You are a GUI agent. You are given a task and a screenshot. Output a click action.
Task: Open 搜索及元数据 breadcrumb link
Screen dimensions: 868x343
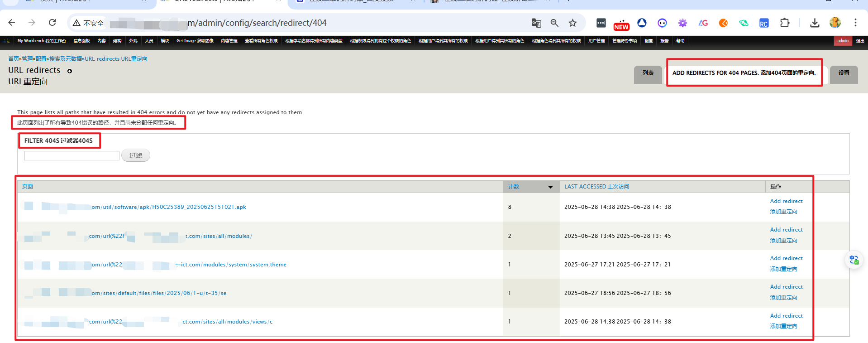[x=66, y=59]
